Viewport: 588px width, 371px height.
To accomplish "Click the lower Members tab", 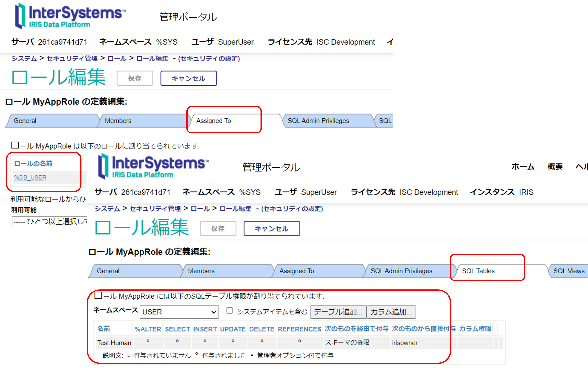I will pyautogui.click(x=201, y=271).
